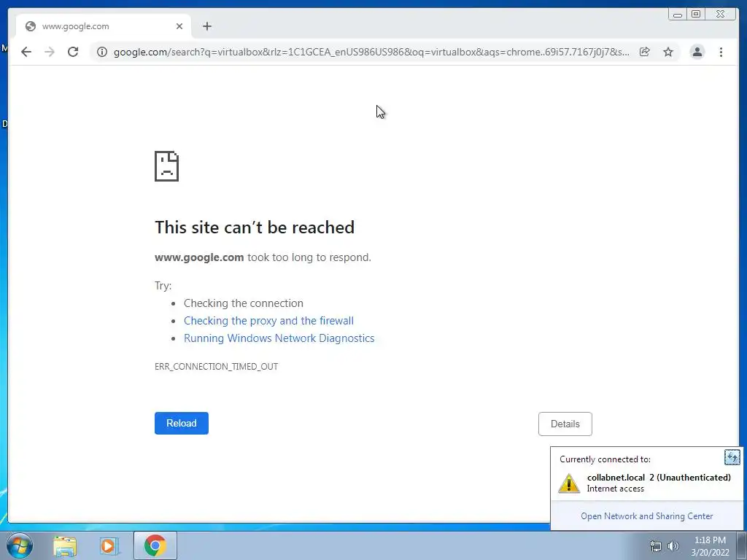The height and width of the screenshot is (560, 747).
Task: Open the clock showing 1:18 PM
Action: [x=710, y=546]
